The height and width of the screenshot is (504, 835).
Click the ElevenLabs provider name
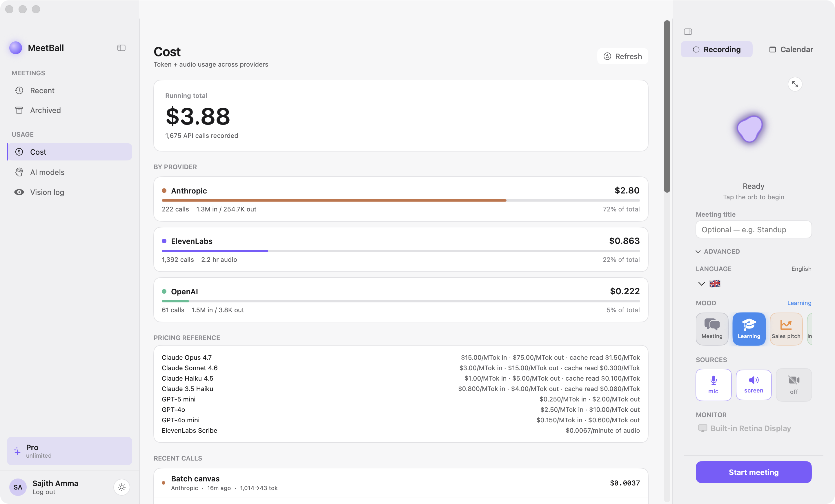[191, 241]
